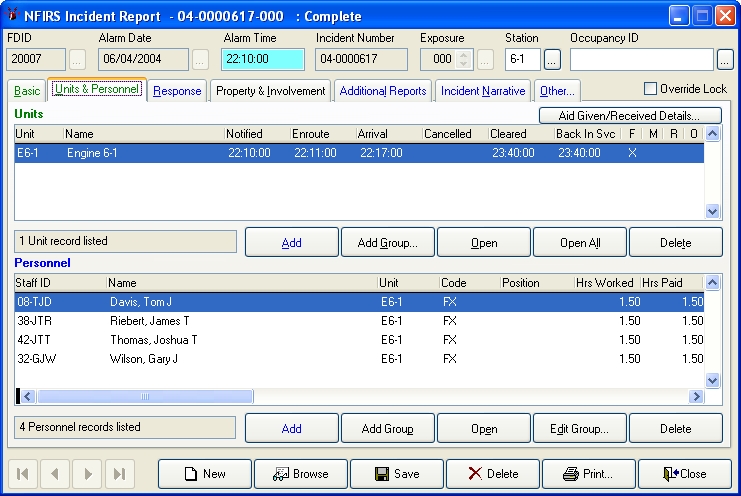Image resolution: width=741 pixels, height=496 pixels.
Task: Select the Thomas, Joshua T row
Action: 359,340
